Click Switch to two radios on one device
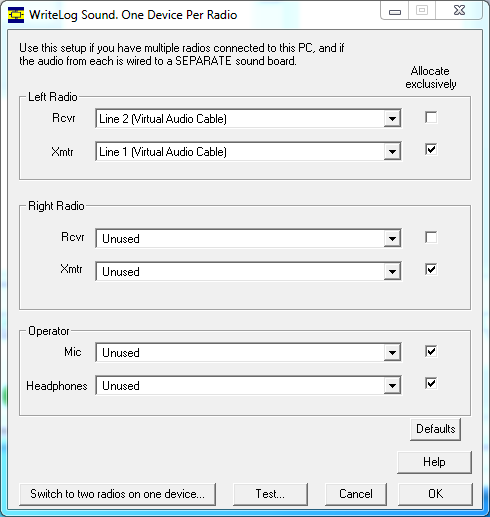This screenshot has height=517, width=490. [117, 494]
